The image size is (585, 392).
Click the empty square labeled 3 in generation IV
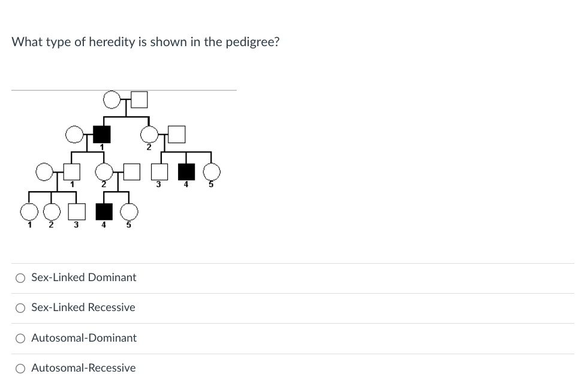(76, 211)
